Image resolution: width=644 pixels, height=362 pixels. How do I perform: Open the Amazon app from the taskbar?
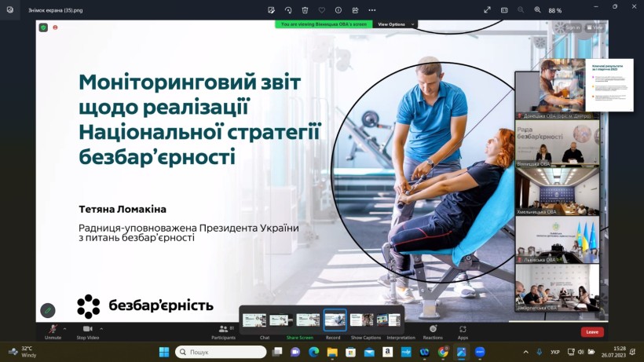(x=387, y=352)
